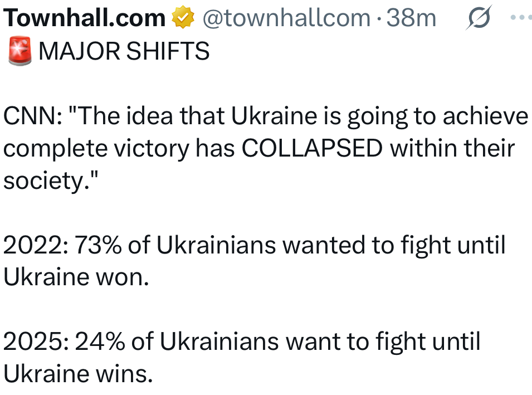Viewport: 532px width, 395px height.
Task: Open the Townhall.com display name
Action: [84, 19]
